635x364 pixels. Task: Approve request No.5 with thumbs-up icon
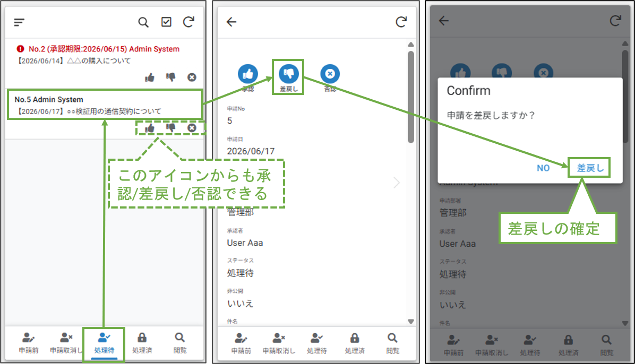[x=150, y=128]
